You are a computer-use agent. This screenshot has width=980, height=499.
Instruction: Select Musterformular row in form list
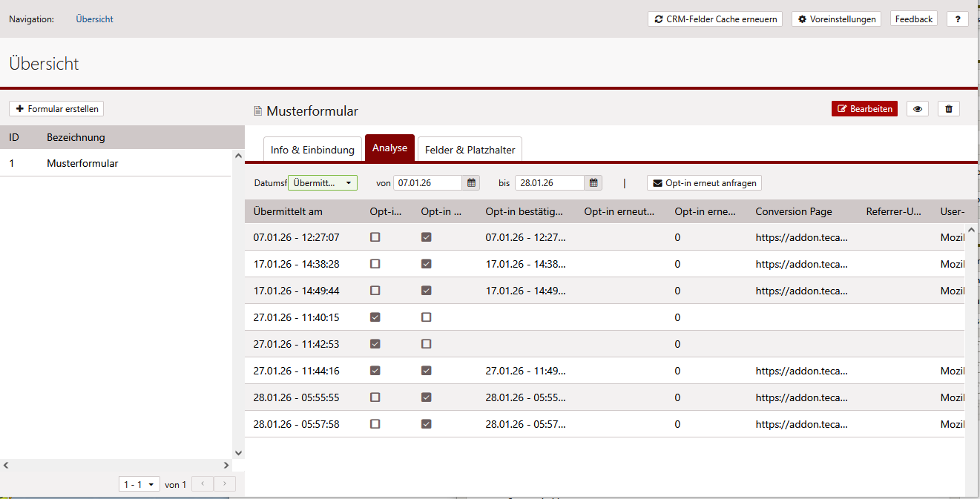(x=82, y=163)
